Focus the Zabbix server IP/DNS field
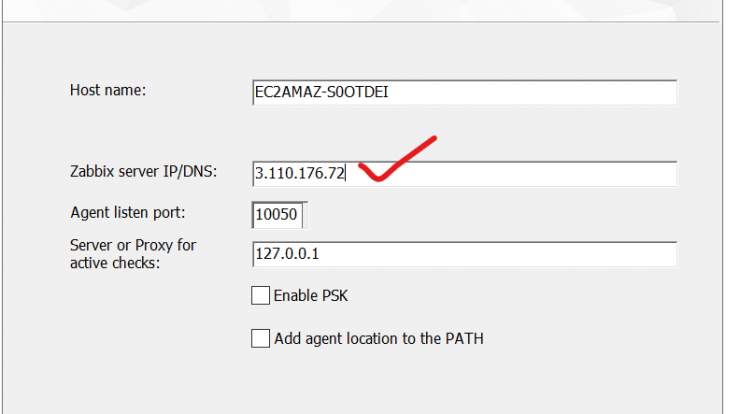Image resolution: width=740 pixels, height=414 pixels. (x=464, y=174)
